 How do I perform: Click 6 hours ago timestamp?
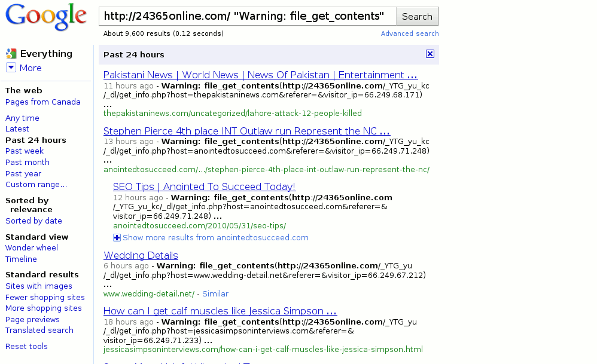(126, 265)
